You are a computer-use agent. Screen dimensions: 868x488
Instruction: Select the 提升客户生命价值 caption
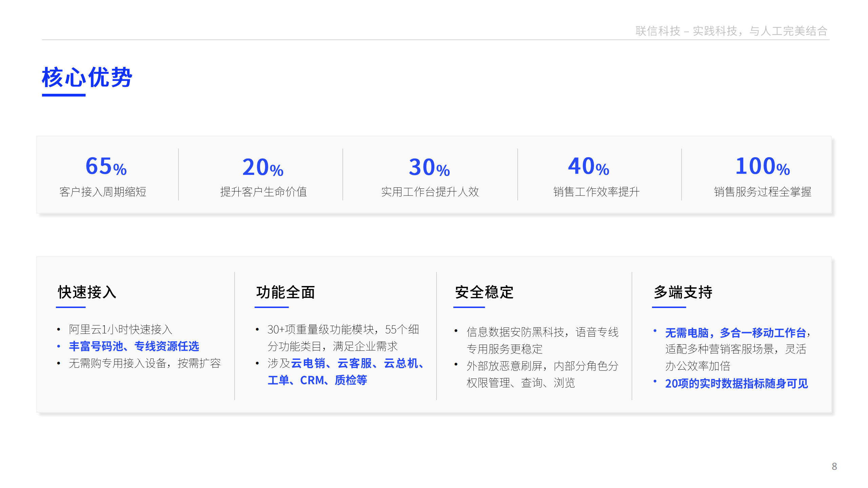[263, 192]
